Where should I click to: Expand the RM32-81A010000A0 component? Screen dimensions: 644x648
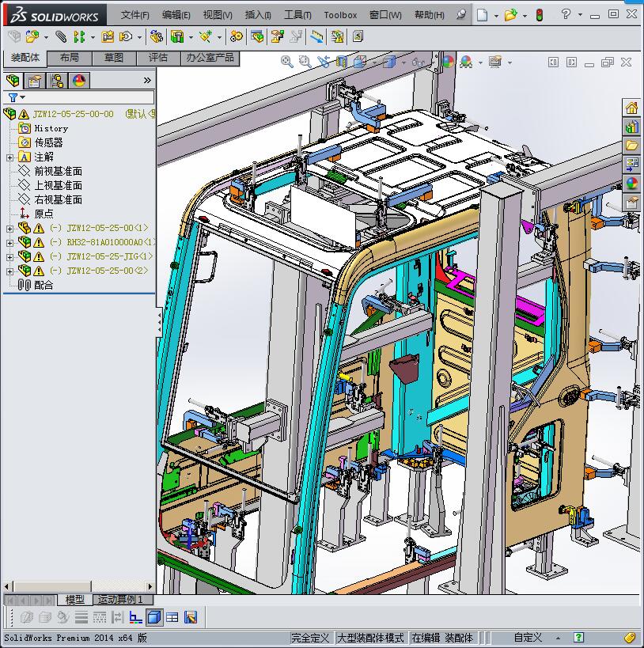tap(9, 243)
